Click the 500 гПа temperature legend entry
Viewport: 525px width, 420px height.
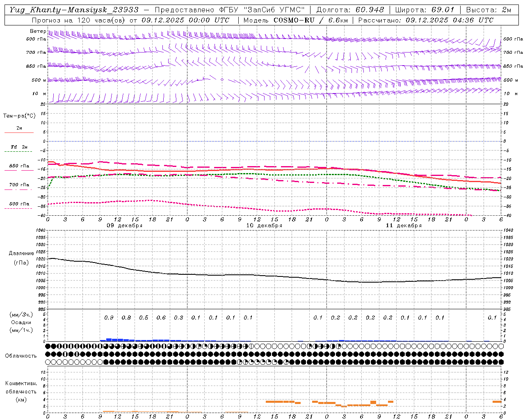point(19,203)
